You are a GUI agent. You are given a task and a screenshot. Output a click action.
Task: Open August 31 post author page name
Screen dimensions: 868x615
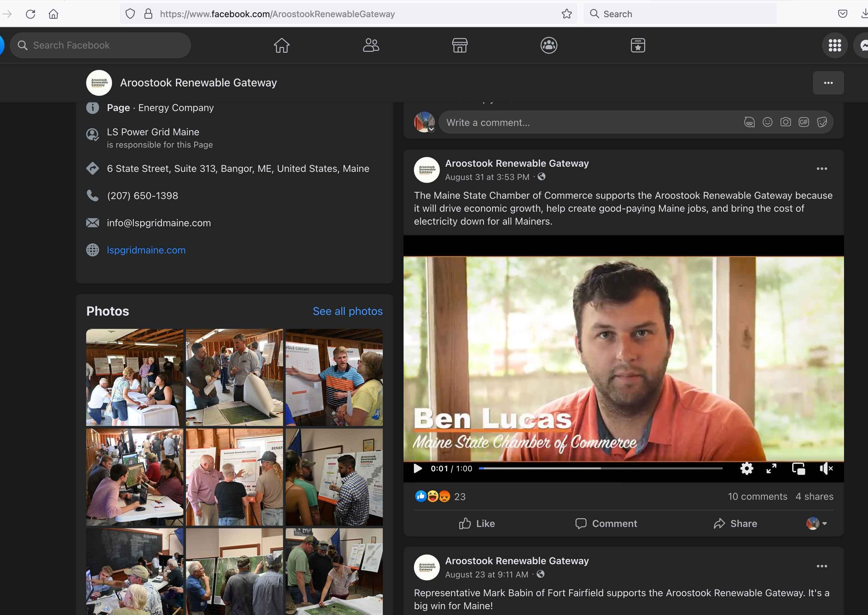pos(517,163)
